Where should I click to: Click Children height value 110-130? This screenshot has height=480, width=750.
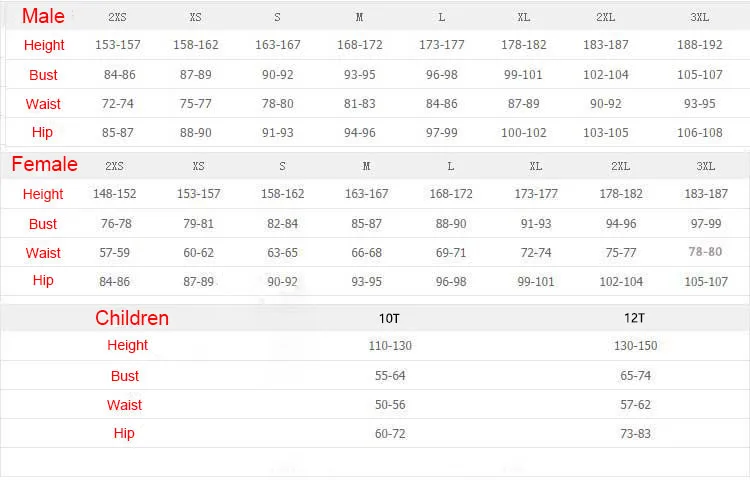[x=390, y=346]
